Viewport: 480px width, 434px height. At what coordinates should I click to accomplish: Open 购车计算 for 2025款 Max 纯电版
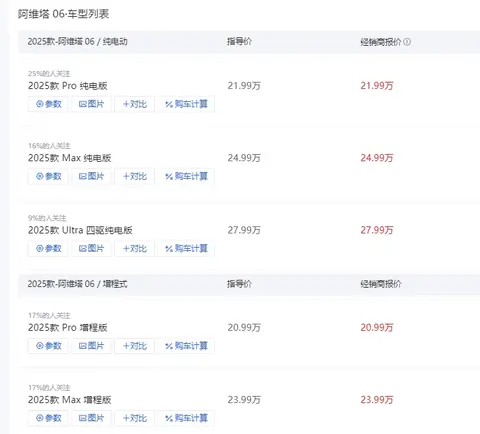(186, 176)
